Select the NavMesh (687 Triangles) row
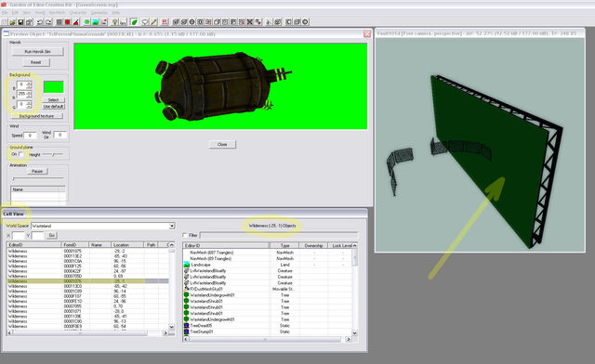Viewport: 595px width, 364px height. (x=268, y=253)
